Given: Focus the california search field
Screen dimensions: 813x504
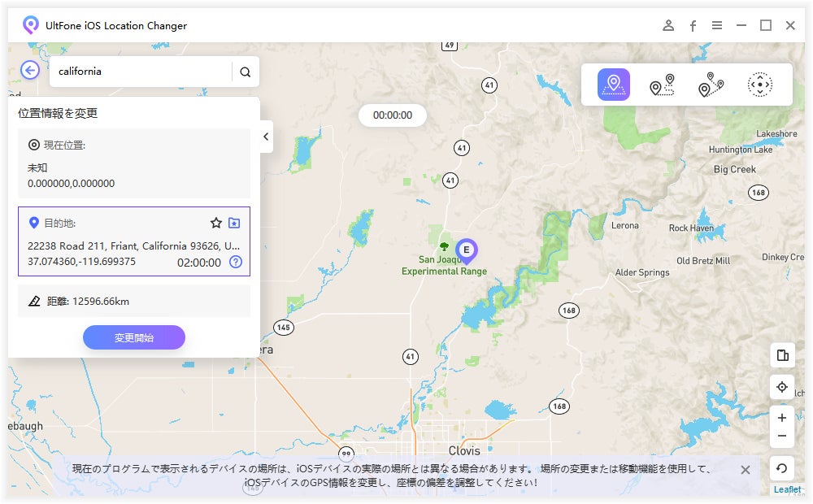Looking at the screenshot, I should coord(141,72).
